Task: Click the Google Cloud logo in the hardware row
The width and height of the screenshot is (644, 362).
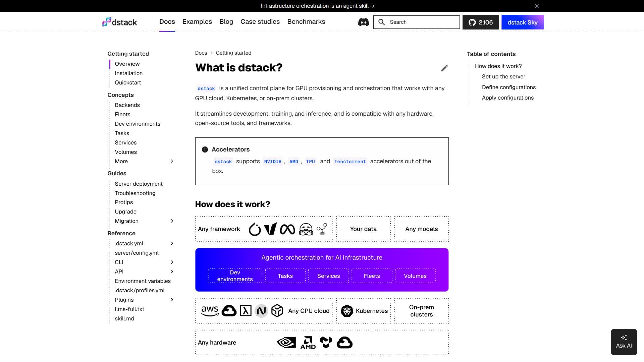Action: pos(344,343)
